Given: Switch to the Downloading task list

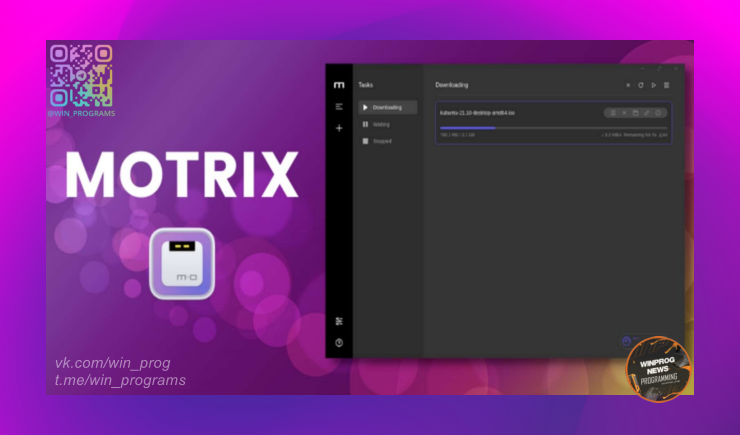Looking at the screenshot, I should pyautogui.click(x=387, y=108).
